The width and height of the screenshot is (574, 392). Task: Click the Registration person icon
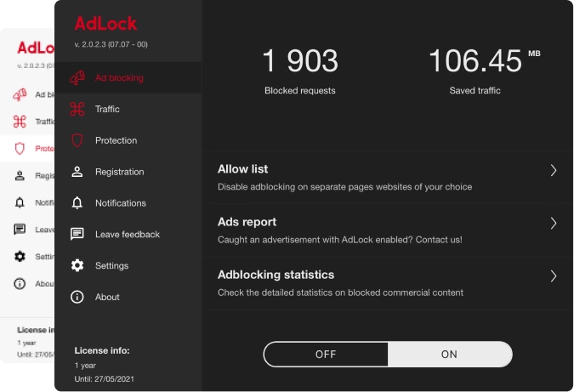(x=77, y=172)
